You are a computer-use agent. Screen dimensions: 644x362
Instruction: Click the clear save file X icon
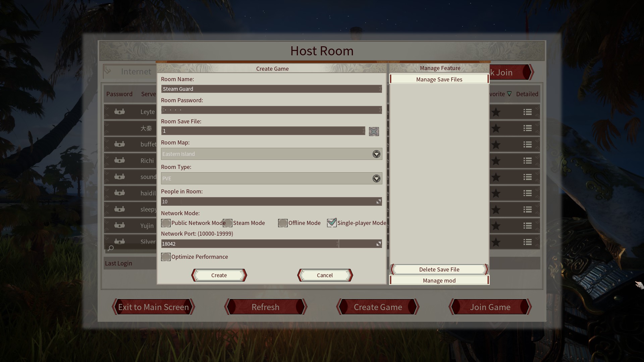click(x=374, y=131)
